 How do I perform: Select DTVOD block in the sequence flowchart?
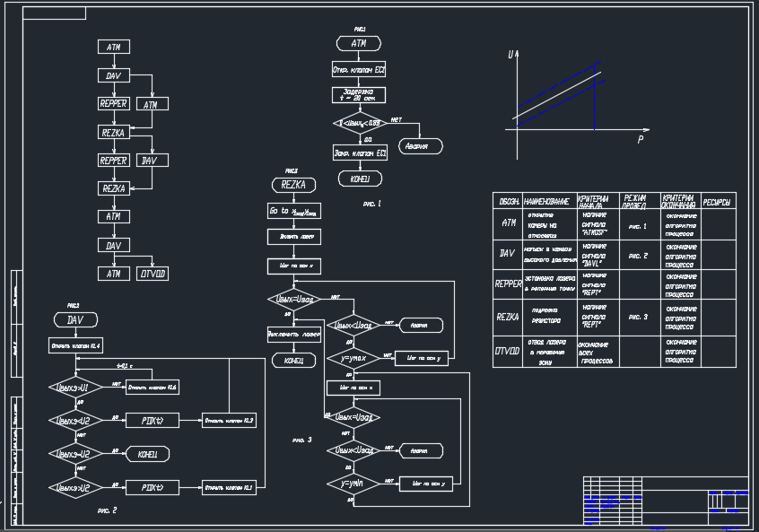point(153,274)
